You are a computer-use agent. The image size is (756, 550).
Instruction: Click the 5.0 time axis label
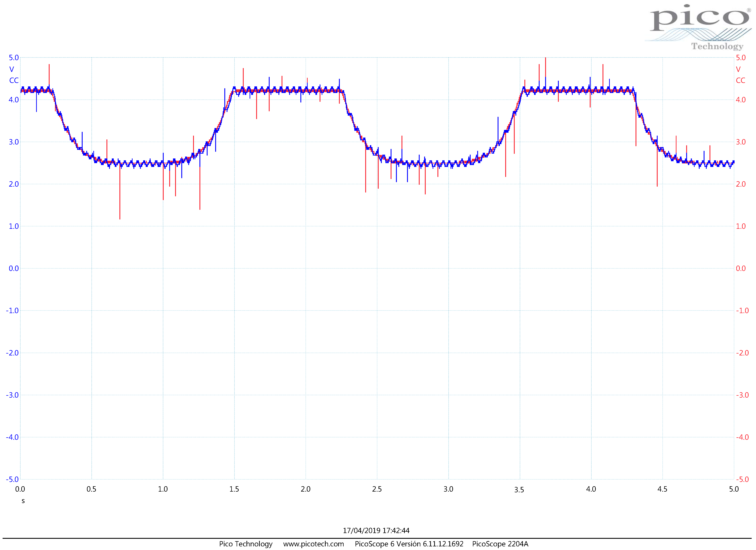pyautogui.click(x=734, y=489)
